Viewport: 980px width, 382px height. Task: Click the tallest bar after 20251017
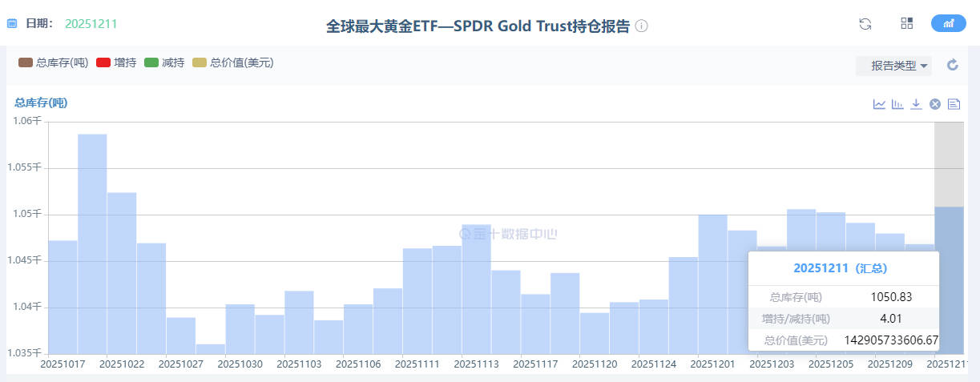pos(92,243)
